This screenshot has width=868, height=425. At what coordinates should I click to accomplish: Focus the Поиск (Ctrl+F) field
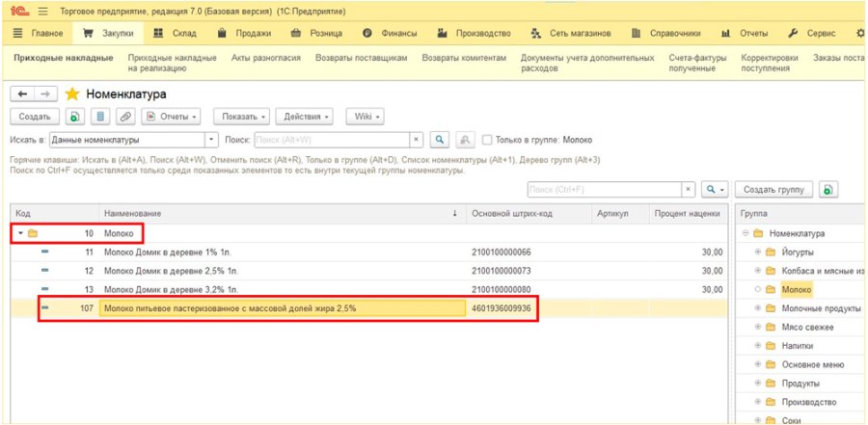[604, 189]
